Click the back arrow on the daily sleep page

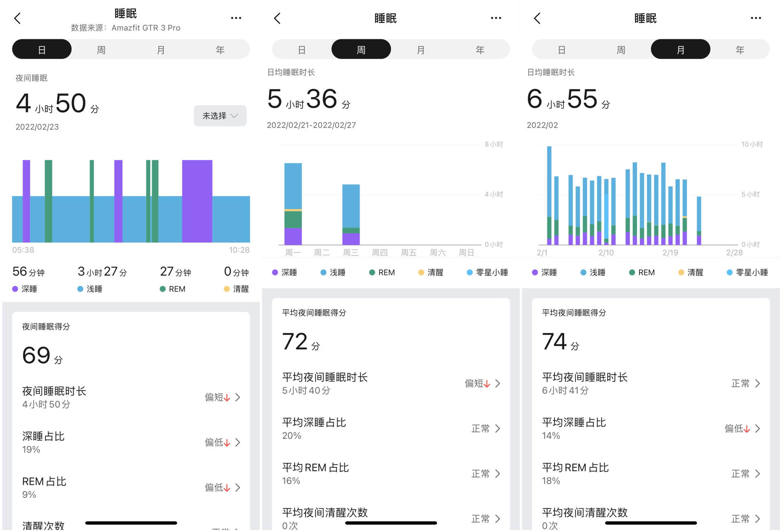coord(17,18)
